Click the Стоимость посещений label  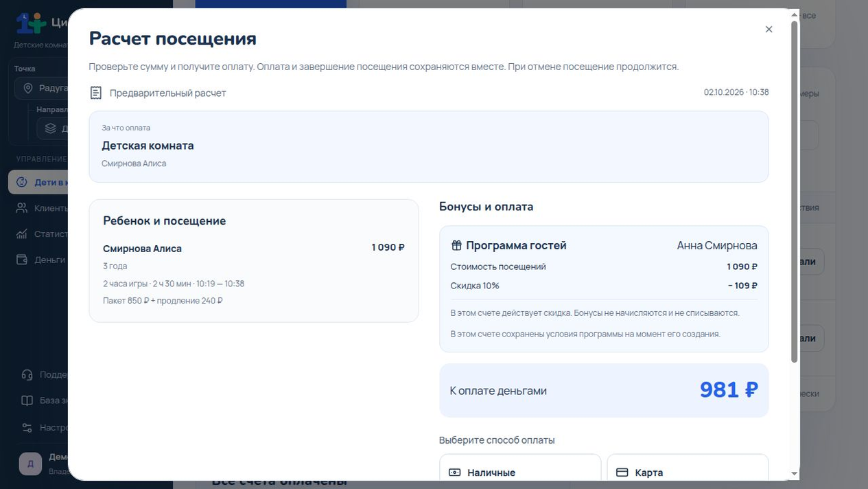pos(498,266)
